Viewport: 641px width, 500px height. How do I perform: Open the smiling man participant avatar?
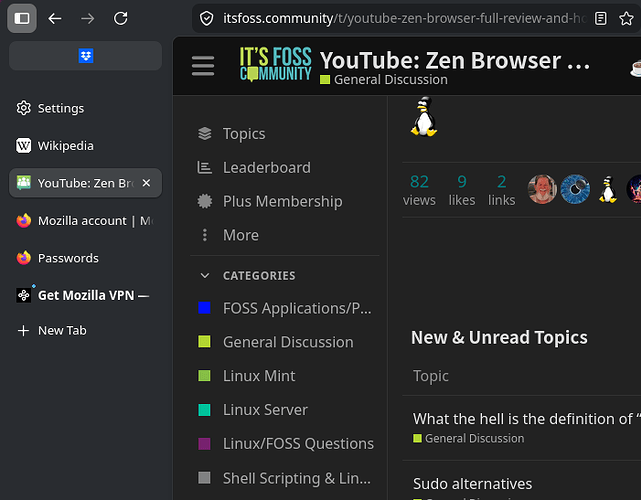[542, 189]
